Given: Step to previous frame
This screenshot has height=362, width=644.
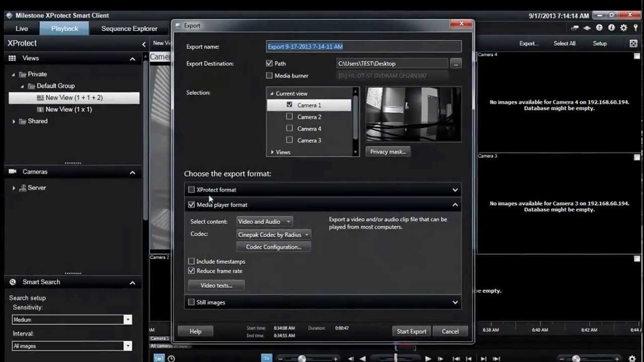Looking at the screenshot, I should pyautogui.click(x=351, y=358).
